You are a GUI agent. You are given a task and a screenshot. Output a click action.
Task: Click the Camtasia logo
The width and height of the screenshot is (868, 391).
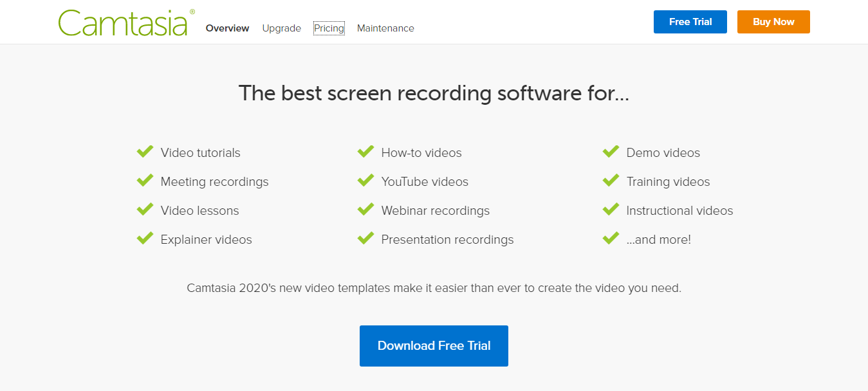(x=124, y=21)
